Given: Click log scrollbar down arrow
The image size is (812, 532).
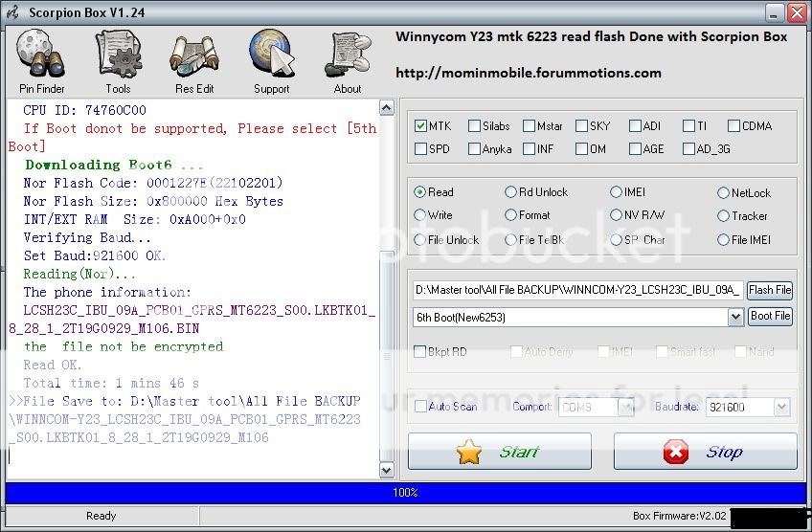Looking at the screenshot, I should (x=387, y=470).
